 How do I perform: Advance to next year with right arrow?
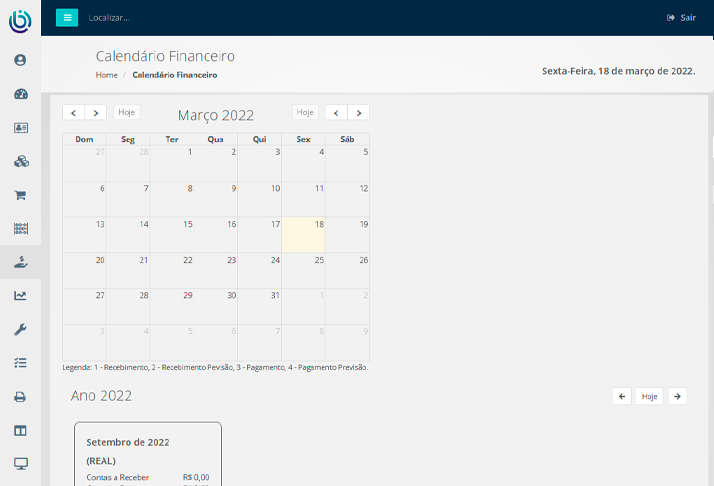[x=677, y=397]
